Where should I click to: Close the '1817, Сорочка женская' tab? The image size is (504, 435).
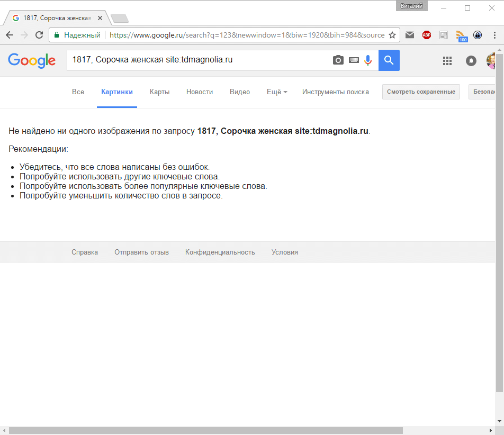pos(100,18)
